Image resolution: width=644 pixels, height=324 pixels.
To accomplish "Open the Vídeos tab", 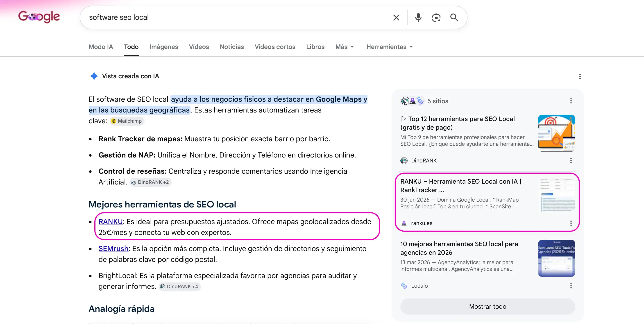I will (x=199, y=47).
